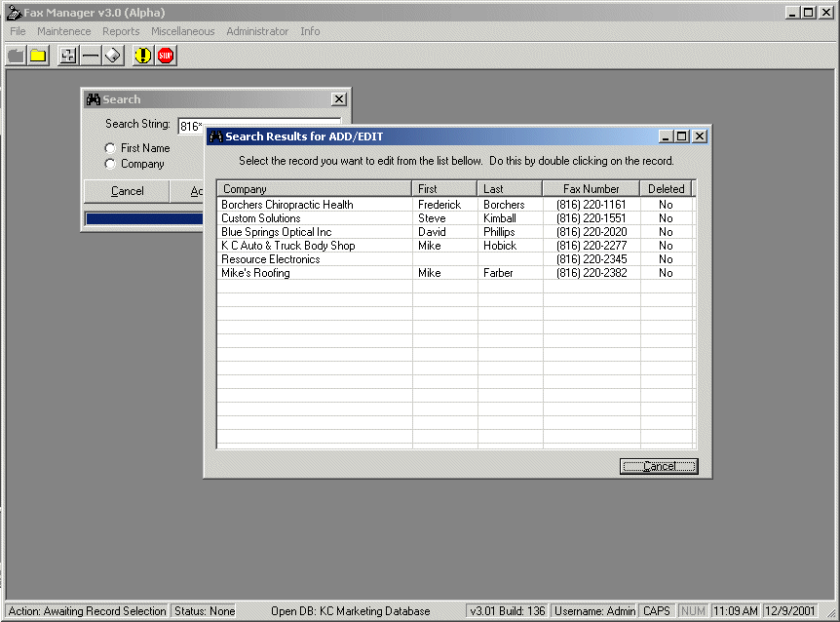Click the Deleted column header
This screenshot has width=840, height=622.
666,189
